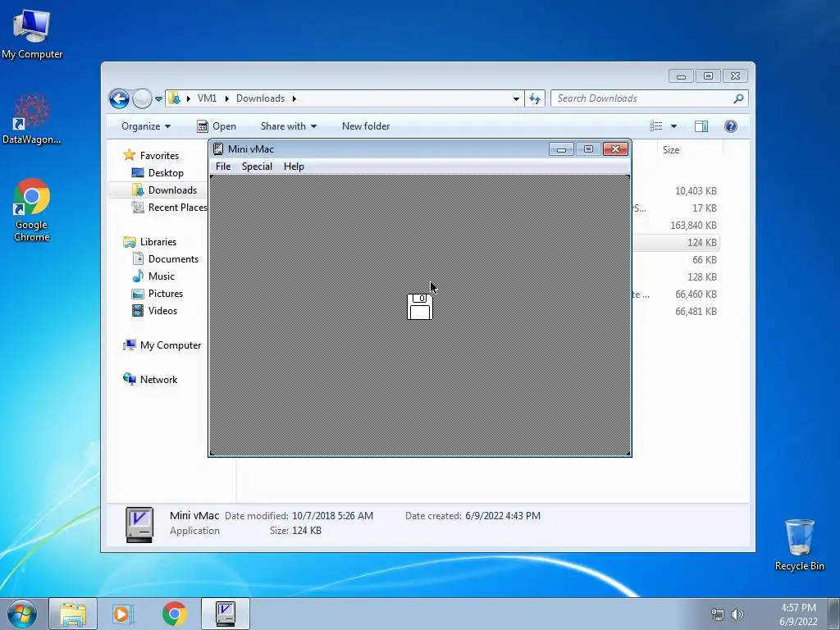Open recent pages dropdown arrow in Explorer
Viewport: 840px width, 630px height.
158,99
